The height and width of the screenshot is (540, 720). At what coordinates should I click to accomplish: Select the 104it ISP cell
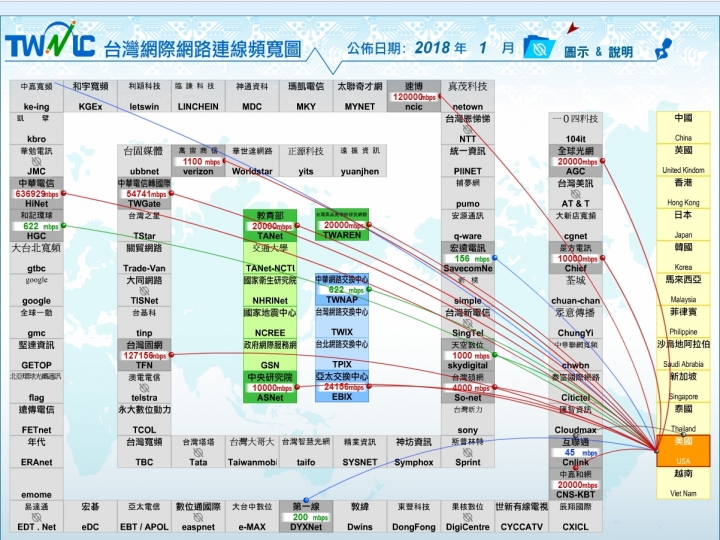point(575,129)
